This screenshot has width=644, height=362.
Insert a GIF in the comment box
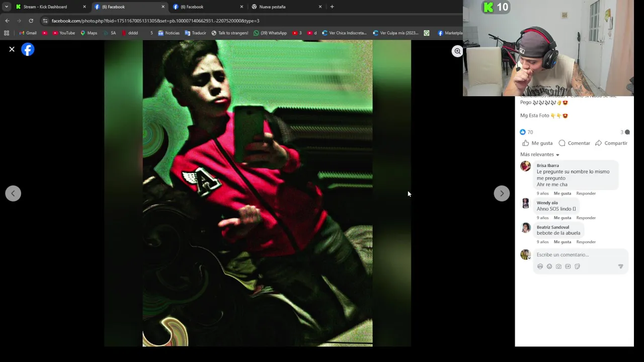tap(568, 266)
